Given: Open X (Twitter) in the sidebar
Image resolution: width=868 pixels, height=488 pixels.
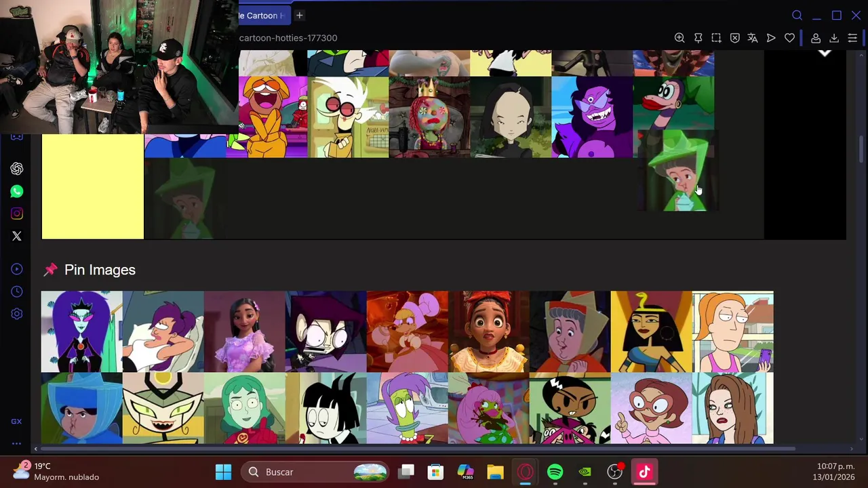Looking at the screenshot, I should pos(17,236).
